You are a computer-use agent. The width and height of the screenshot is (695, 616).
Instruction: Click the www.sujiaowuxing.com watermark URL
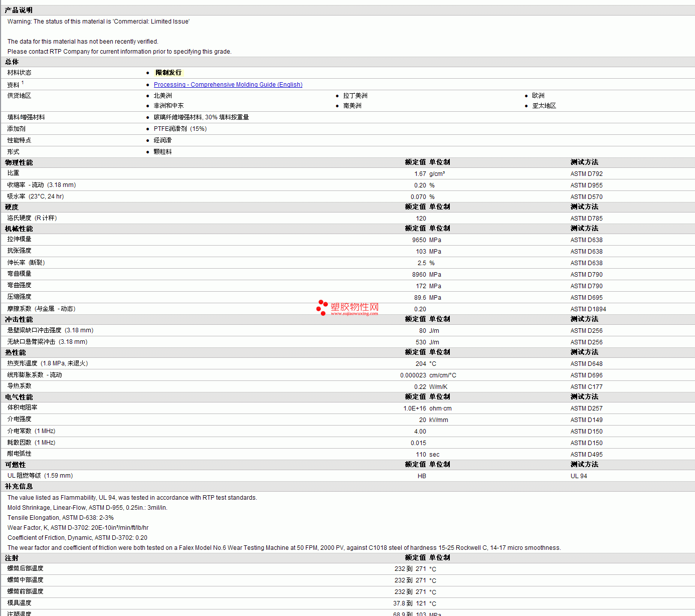355,314
